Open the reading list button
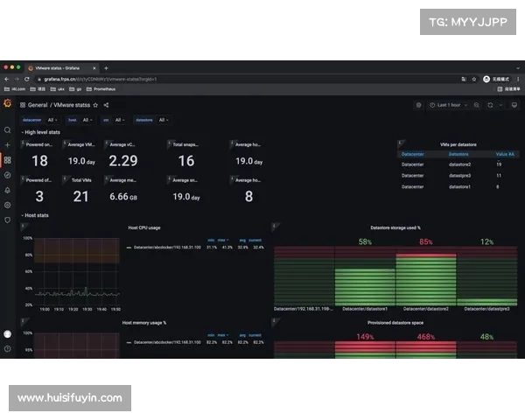 508,89
